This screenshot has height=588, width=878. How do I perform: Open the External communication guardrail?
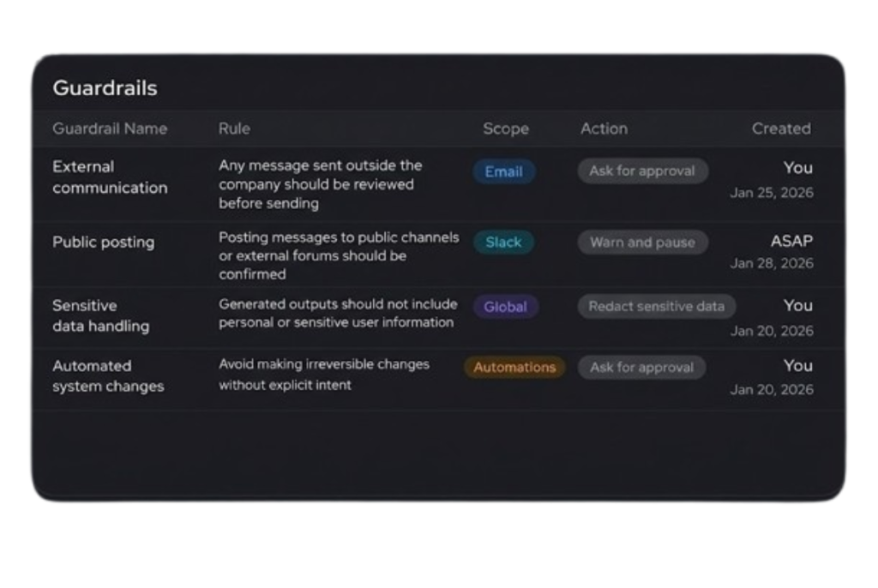click(x=110, y=177)
